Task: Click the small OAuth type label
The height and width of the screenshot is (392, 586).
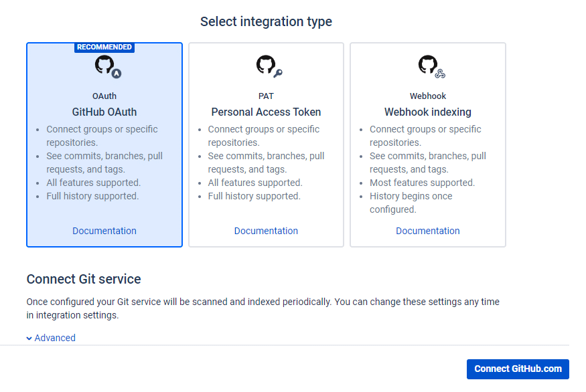Action: [x=104, y=96]
